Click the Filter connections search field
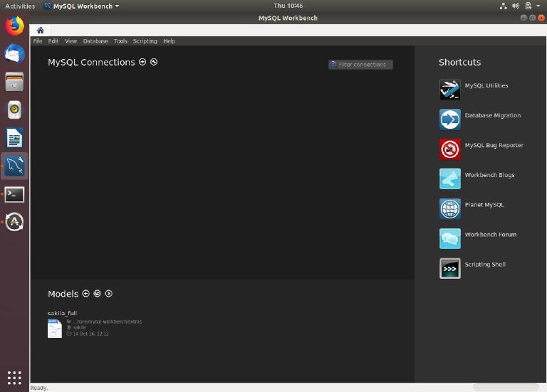 (363, 65)
